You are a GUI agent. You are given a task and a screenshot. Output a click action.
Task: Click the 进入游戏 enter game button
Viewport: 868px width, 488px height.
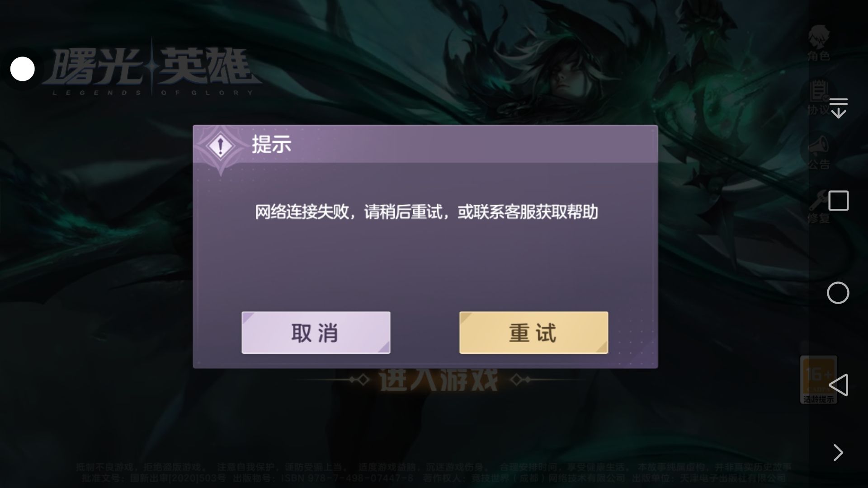pyautogui.click(x=438, y=380)
